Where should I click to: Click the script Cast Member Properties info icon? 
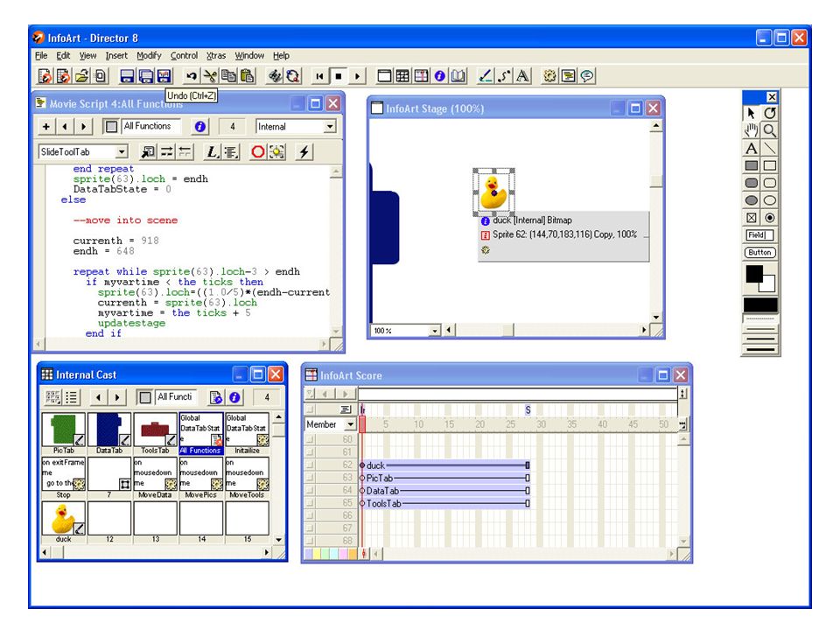pos(199,126)
